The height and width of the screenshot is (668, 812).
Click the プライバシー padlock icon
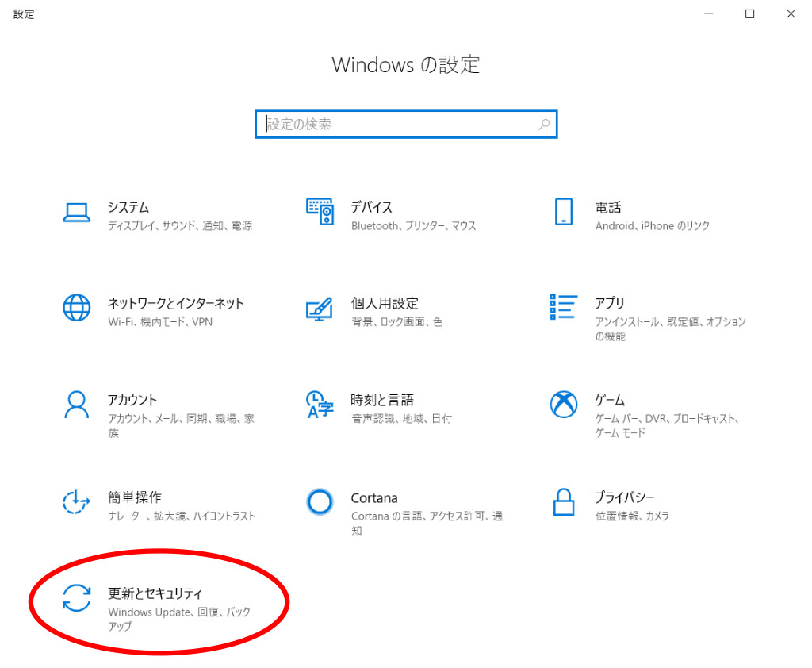[x=564, y=501]
